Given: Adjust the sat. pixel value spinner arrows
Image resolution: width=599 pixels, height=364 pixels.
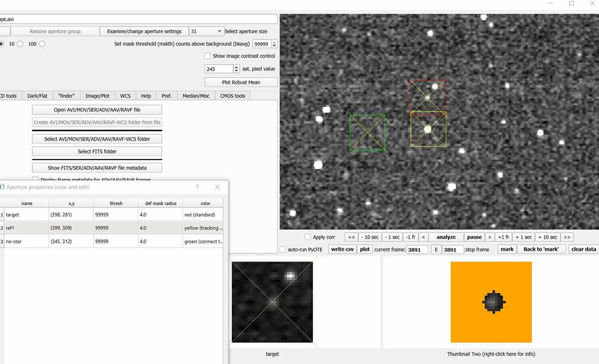Looking at the screenshot, I should pyautogui.click(x=236, y=69).
